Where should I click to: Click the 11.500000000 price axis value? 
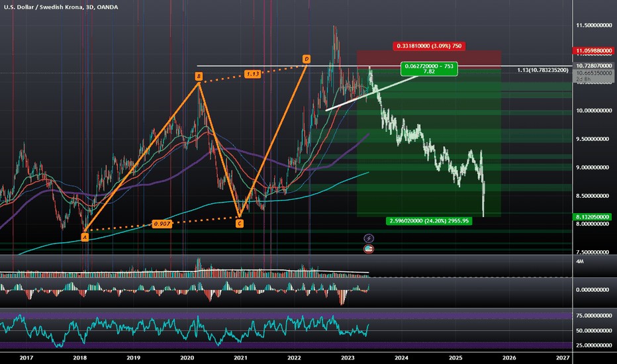click(x=594, y=25)
